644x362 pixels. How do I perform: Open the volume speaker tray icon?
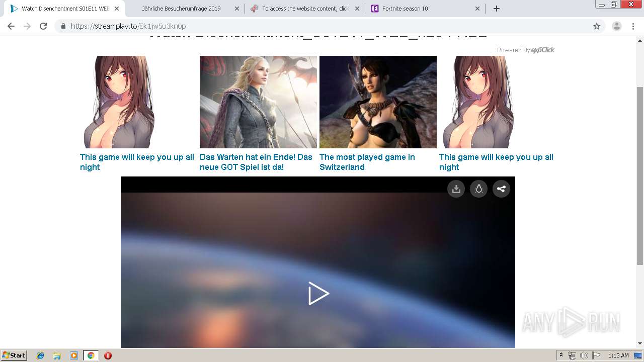click(584, 355)
